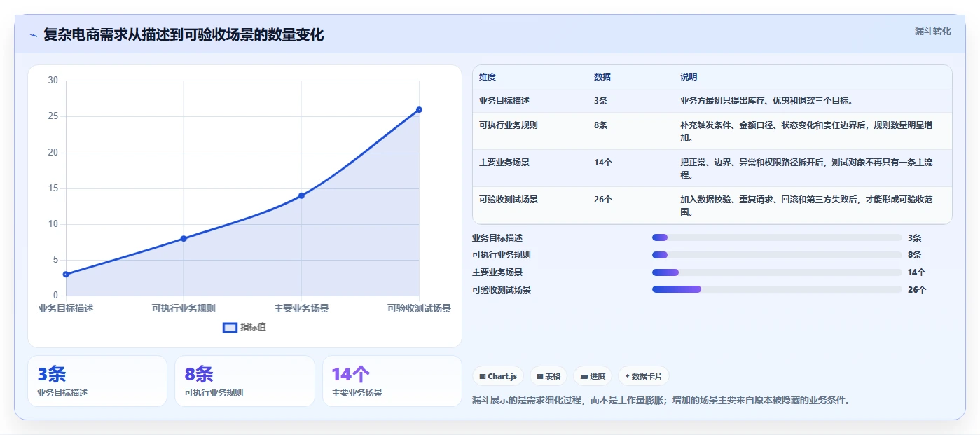Select the 主要业务场景 data point on chart
Screen dimensions: 980x435
(x=301, y=195)
